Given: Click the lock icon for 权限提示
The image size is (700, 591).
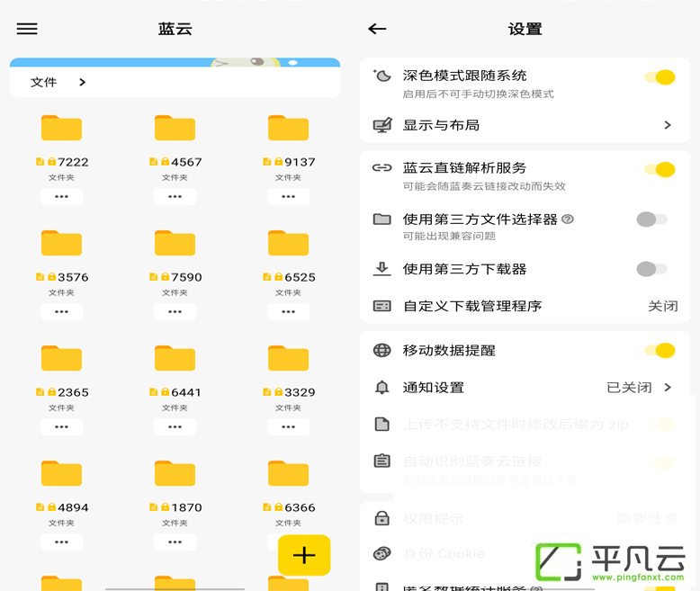Looking at the screenshot, I should pos(382,518).
